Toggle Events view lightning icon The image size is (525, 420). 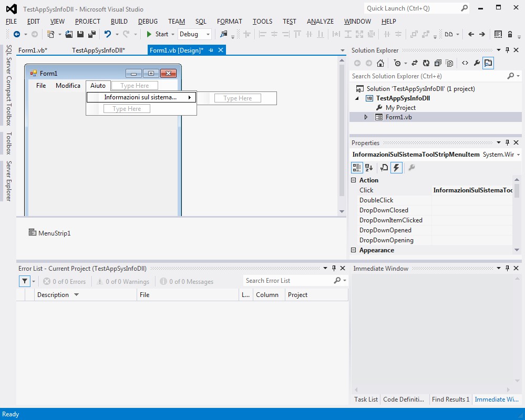(x=396, y=168)
